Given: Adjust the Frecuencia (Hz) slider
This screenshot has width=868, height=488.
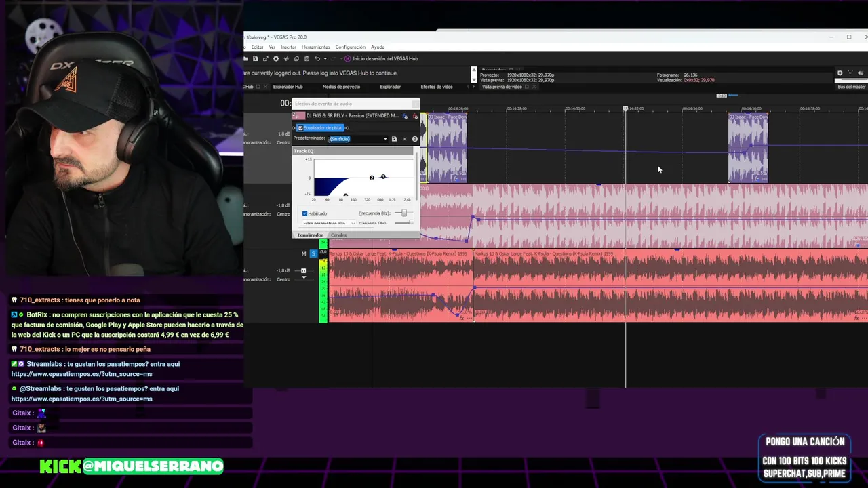Looking at the screenshot, I should coord(404,213).
